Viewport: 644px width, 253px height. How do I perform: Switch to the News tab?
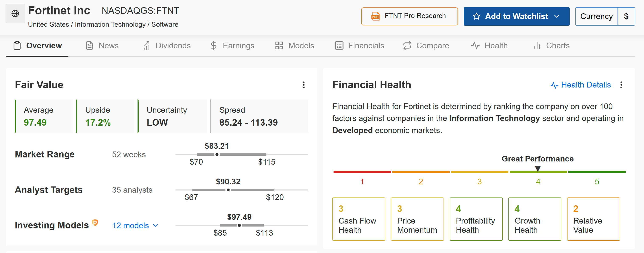102,46
